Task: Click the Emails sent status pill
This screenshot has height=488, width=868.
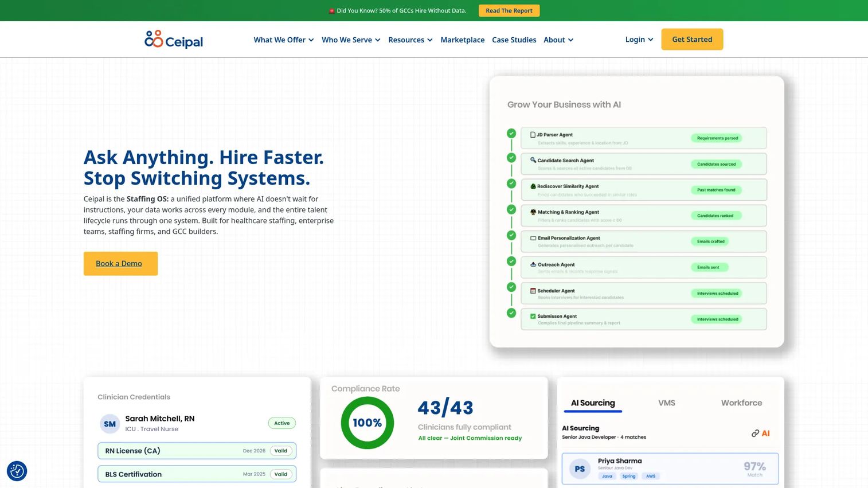Action: [709, 267]
